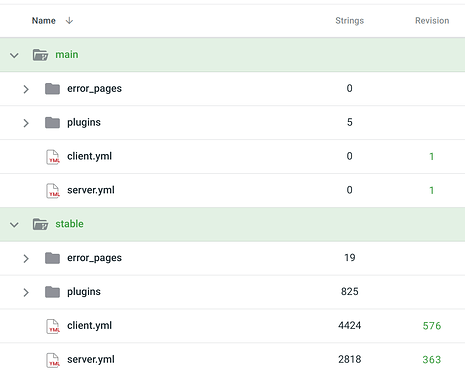Screen dimensions: 465x375
Task: Click the 2818 strings value
Action: point(349,359)
